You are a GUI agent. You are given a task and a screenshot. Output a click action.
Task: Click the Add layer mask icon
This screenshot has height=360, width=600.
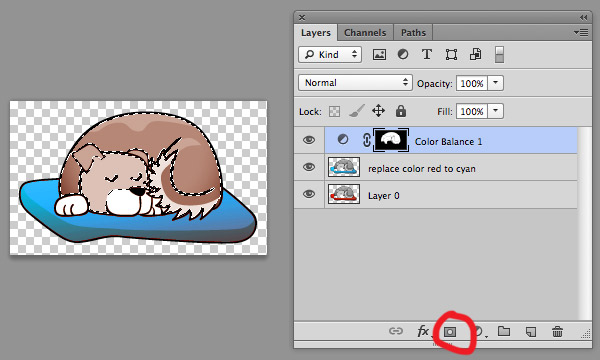coord(450,332)
